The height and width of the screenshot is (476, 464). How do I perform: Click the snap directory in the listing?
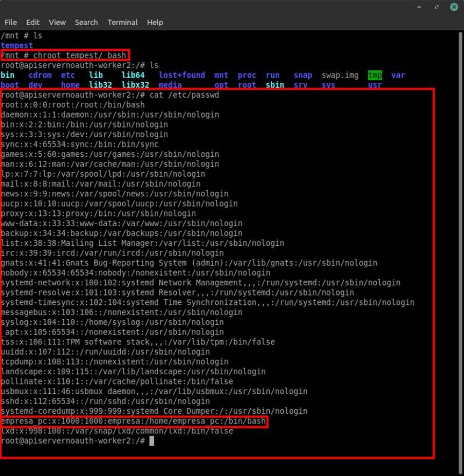(303, 75)
